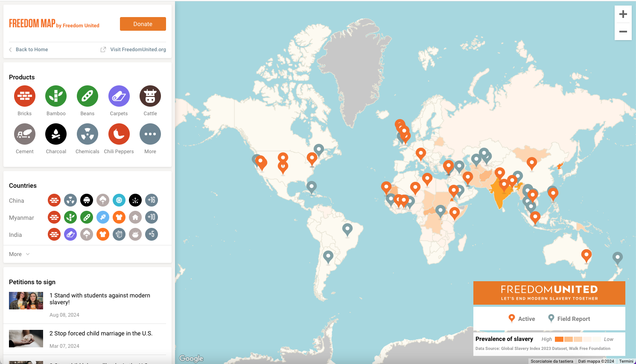Choose the Beans product filter

tap(88, 96)
